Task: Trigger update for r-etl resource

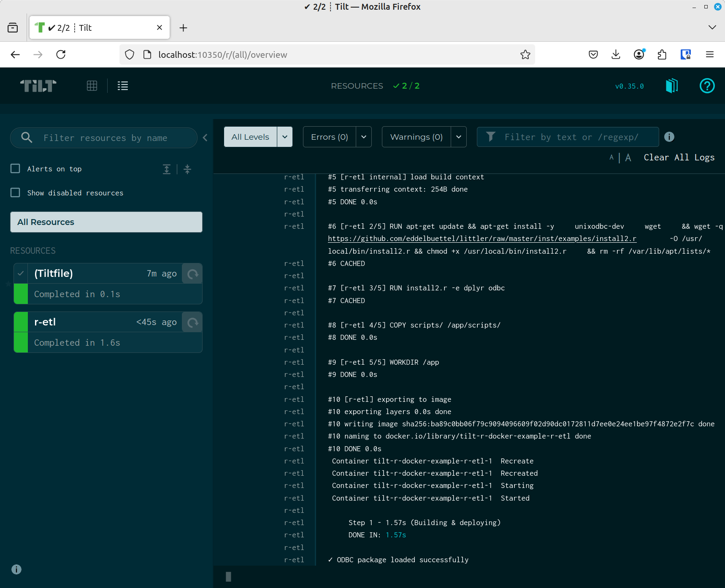Action: 192,322
